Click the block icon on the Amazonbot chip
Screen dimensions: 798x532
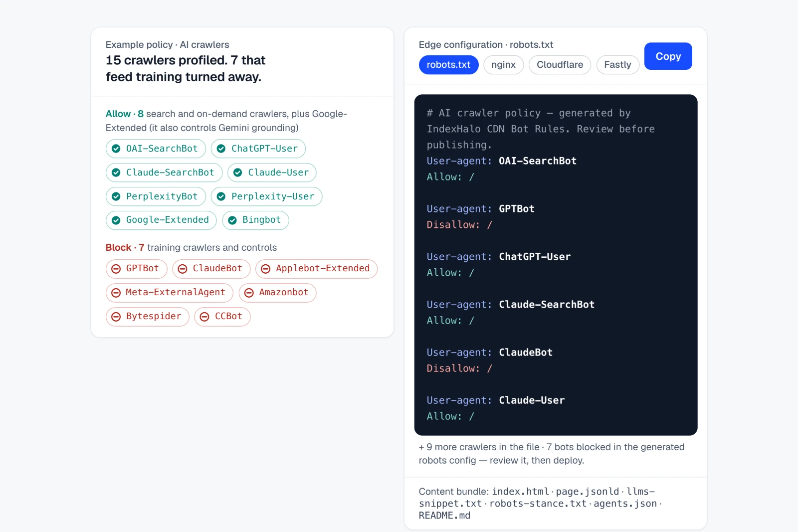pos(249,293)
